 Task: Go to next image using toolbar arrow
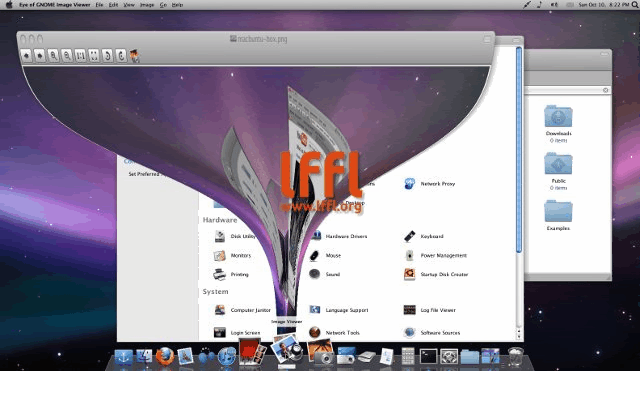click(39, 55)
